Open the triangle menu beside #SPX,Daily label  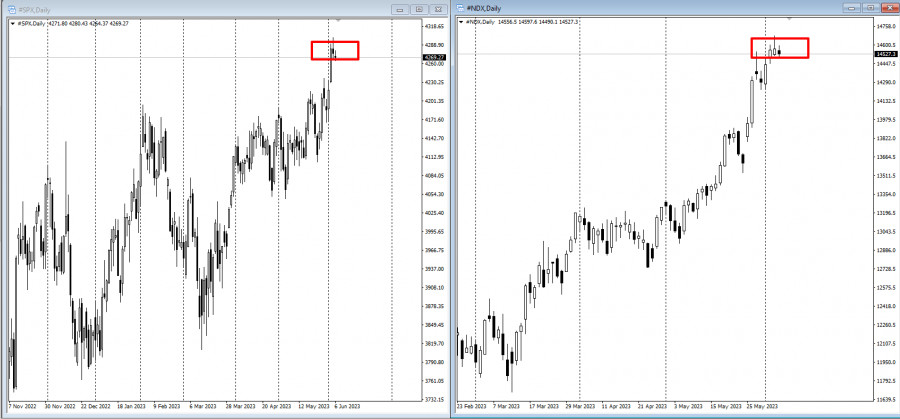coord(13,24)
